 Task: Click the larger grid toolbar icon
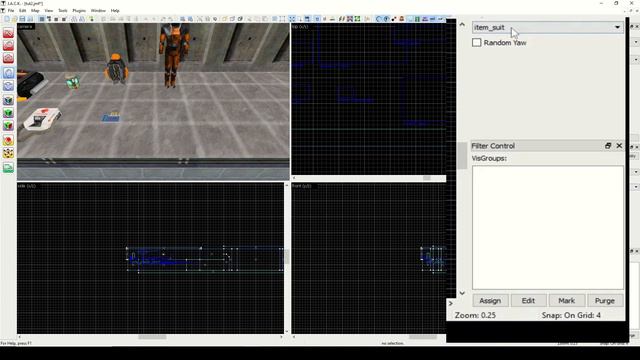[x=64, y=19]
